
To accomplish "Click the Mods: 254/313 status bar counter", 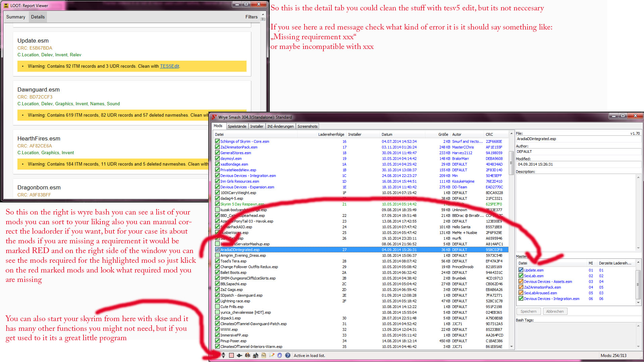I will click(x=613, y=356).
